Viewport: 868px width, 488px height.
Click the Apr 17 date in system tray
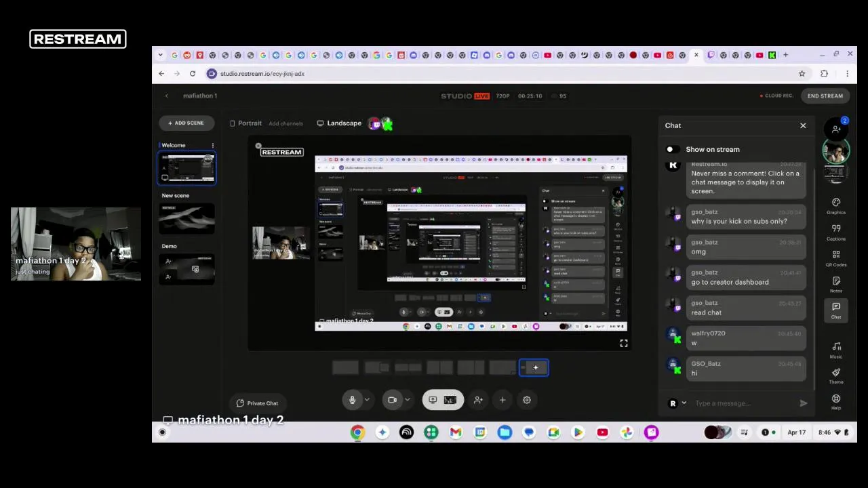pos(796,432)
